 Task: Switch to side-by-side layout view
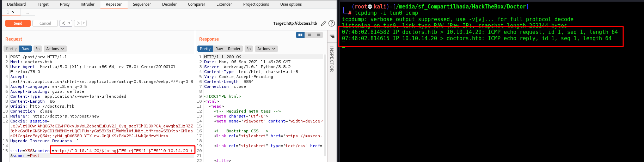pos(300,35)
